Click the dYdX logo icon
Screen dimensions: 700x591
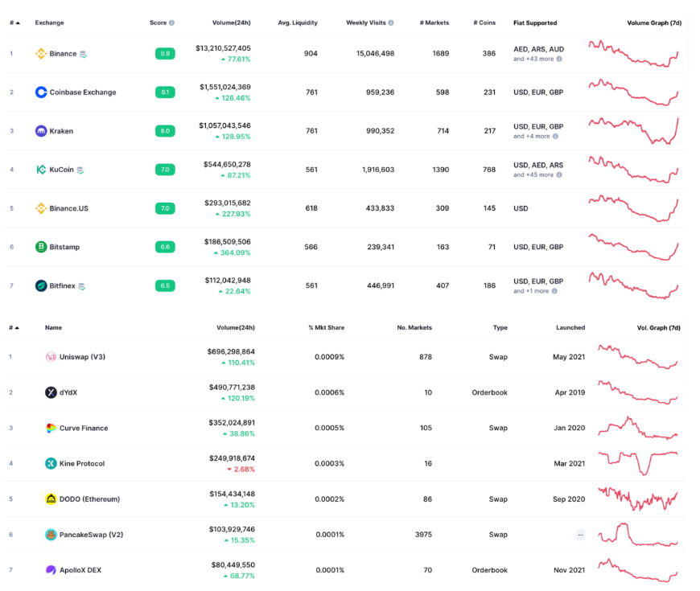[51, 392]
